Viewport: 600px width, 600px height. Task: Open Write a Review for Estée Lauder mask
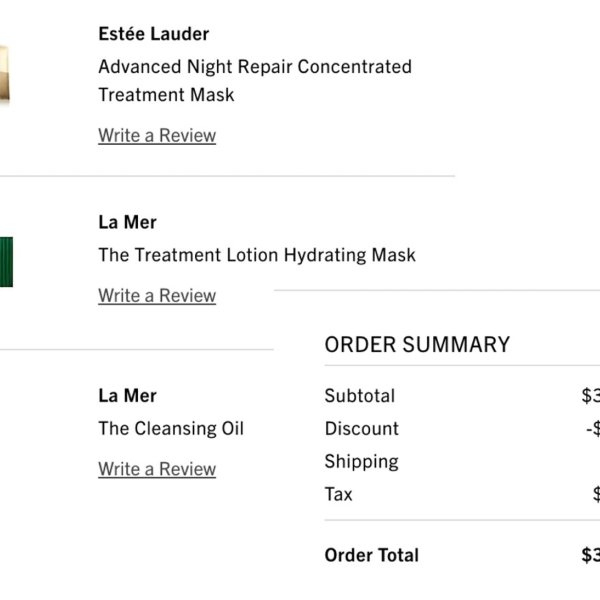[x=157, y=135]
